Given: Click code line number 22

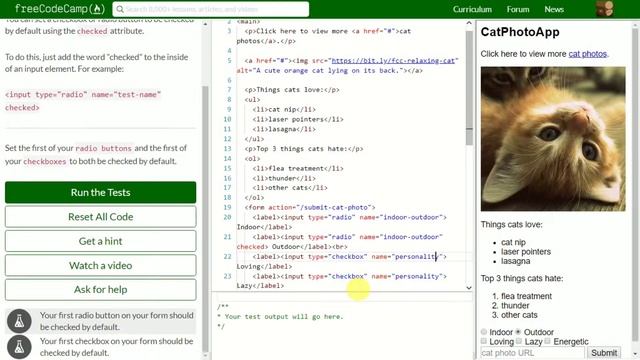Looking at the screenshot, I should (227, 256).
